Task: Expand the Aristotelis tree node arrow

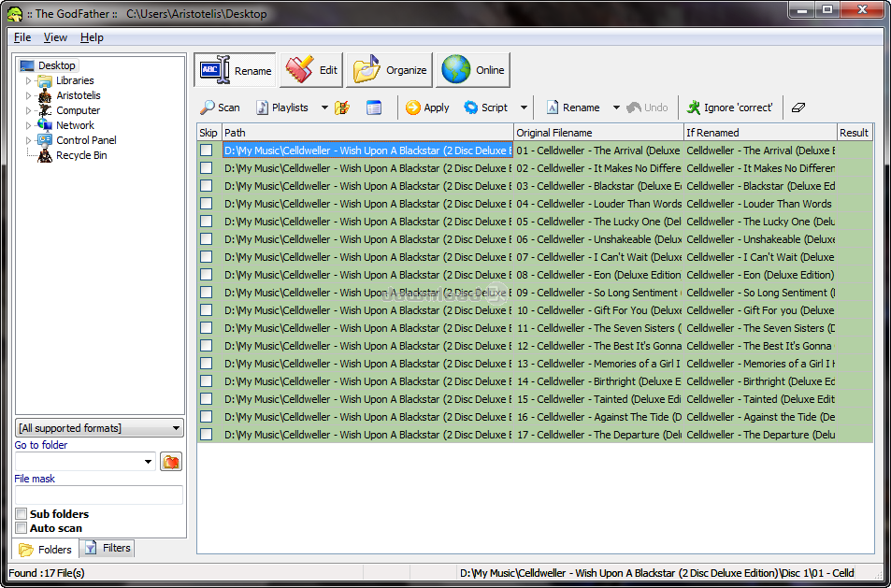Action: (x=28, y=95)
